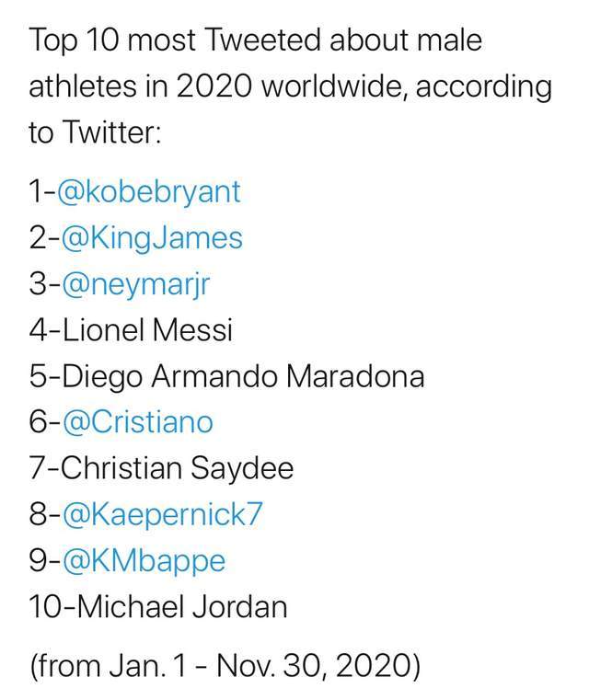589x700 pixels.
Task: Click the 'Michael Jordan' entry
Action: coord(158,607)
